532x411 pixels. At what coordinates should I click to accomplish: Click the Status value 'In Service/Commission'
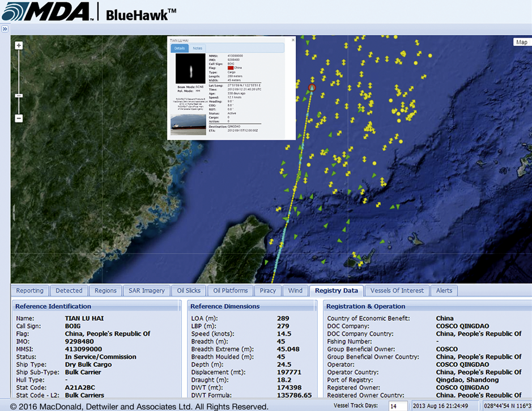[100, 357]
